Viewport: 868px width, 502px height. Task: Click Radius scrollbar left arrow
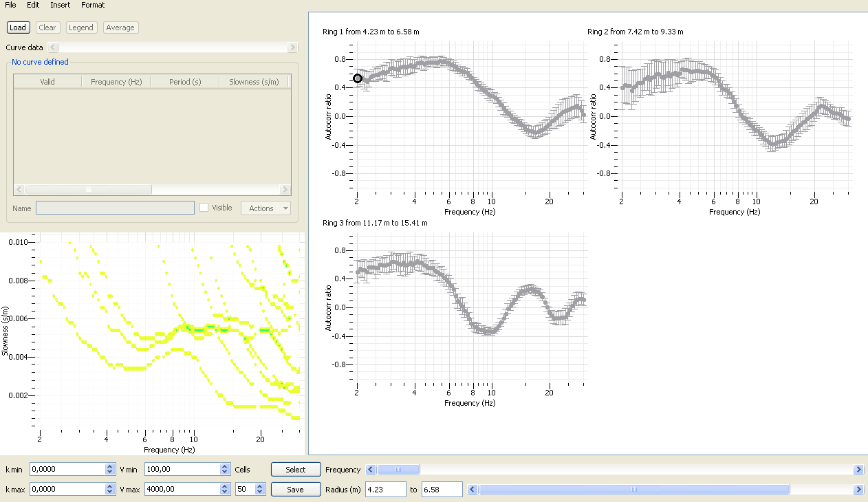point(473,490)
